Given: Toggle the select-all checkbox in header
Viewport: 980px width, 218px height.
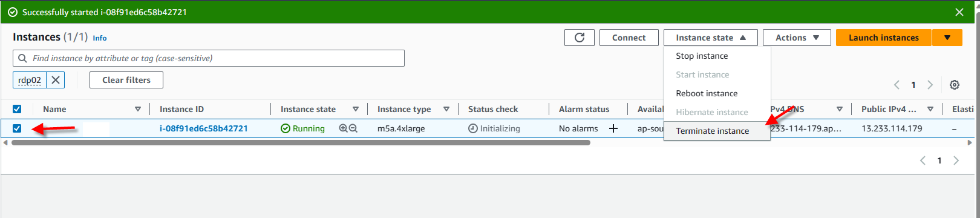Looking at the screenshot, I should coord(17,109).
